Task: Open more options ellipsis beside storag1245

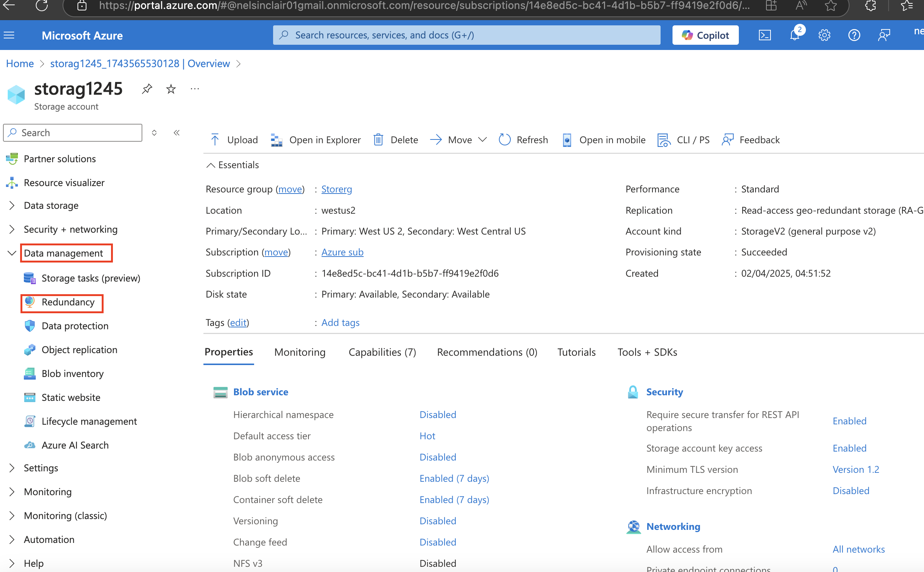Action: point(194,89)
